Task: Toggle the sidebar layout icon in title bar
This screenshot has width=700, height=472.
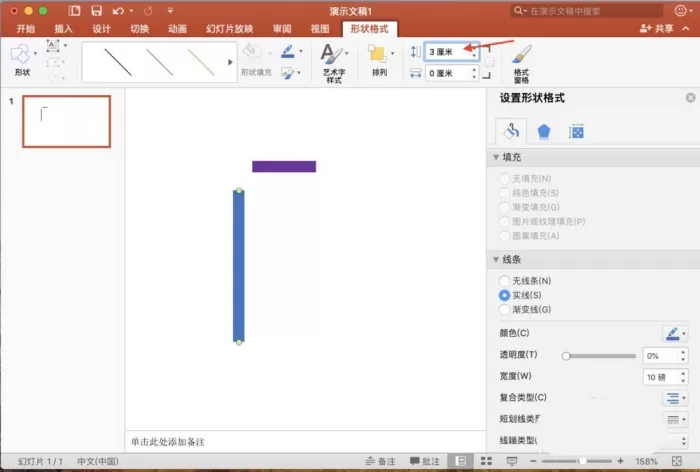Action: click(x=75, y=11)
